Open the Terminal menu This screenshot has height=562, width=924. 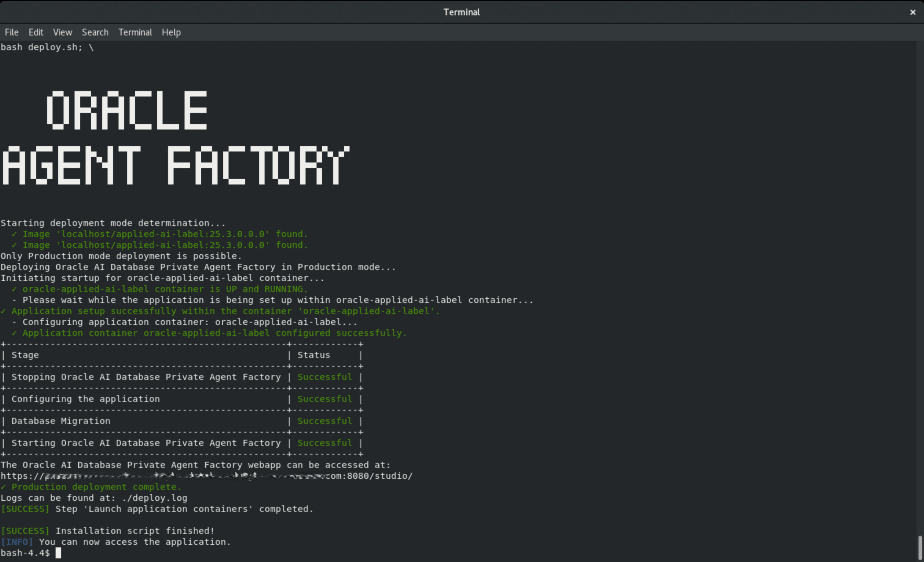pyautogui.click(x=135, y=32)
